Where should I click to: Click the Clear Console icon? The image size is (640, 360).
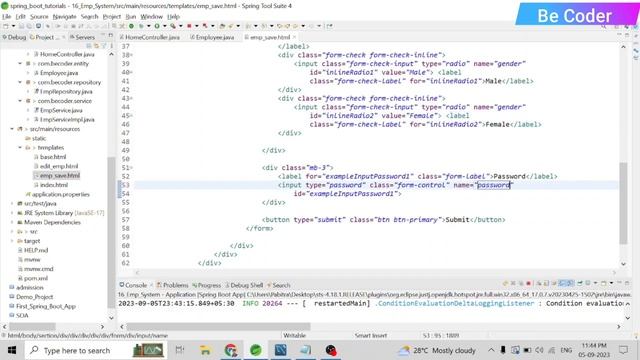tap(539, 283)
